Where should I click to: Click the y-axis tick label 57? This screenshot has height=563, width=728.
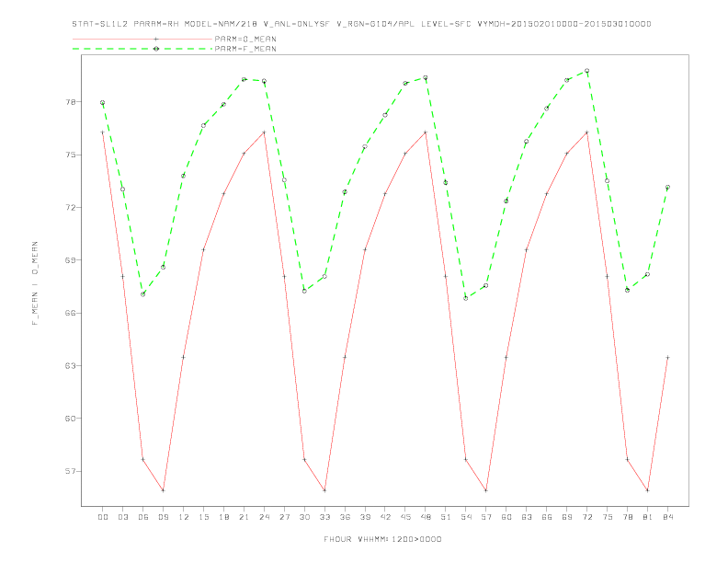tap(71, 471)
